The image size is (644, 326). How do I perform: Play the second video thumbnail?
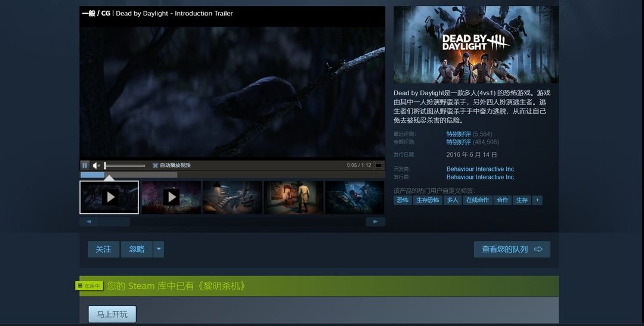coord(171,197)
